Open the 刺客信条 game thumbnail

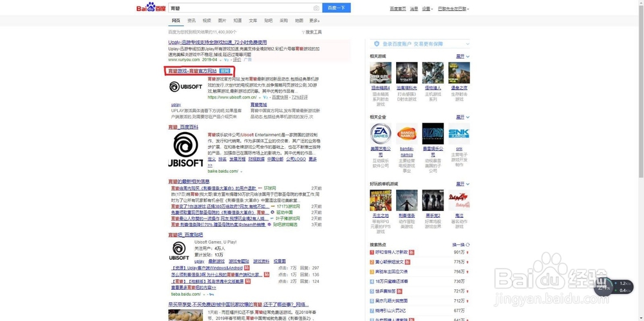406,200
